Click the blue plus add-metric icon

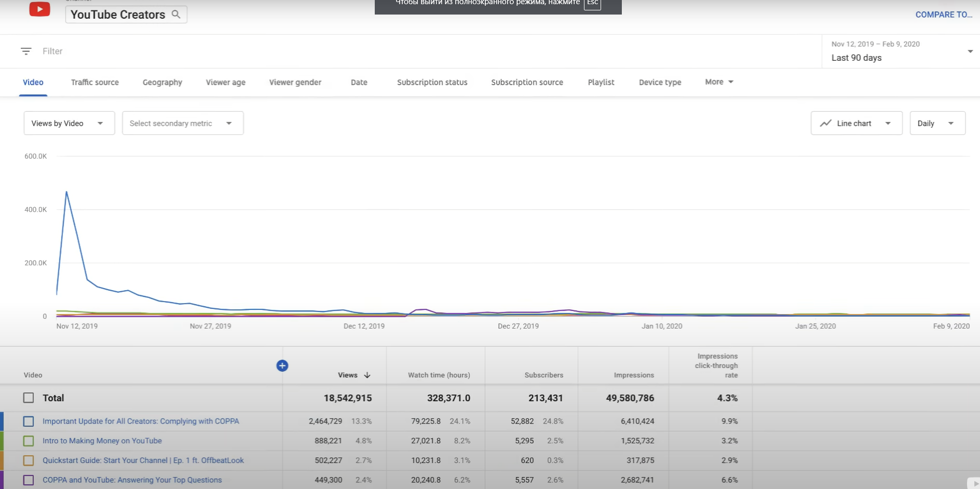(282, 366)
